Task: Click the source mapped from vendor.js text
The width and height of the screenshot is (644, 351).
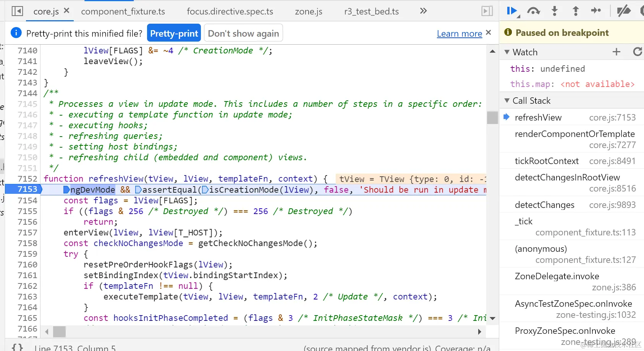Action: tap(367, 348)
